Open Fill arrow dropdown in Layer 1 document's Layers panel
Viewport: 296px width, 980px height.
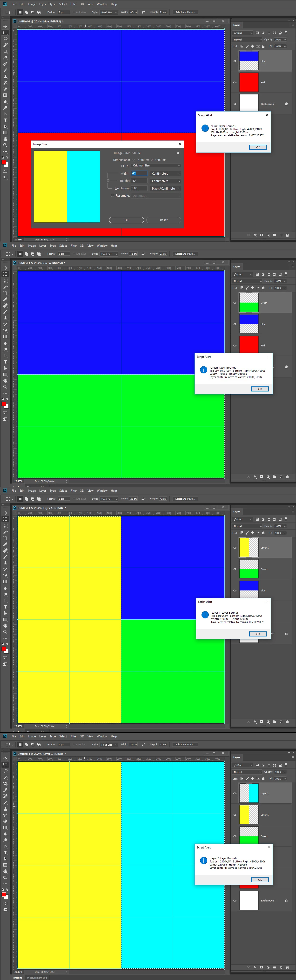[x=285, y=533]
